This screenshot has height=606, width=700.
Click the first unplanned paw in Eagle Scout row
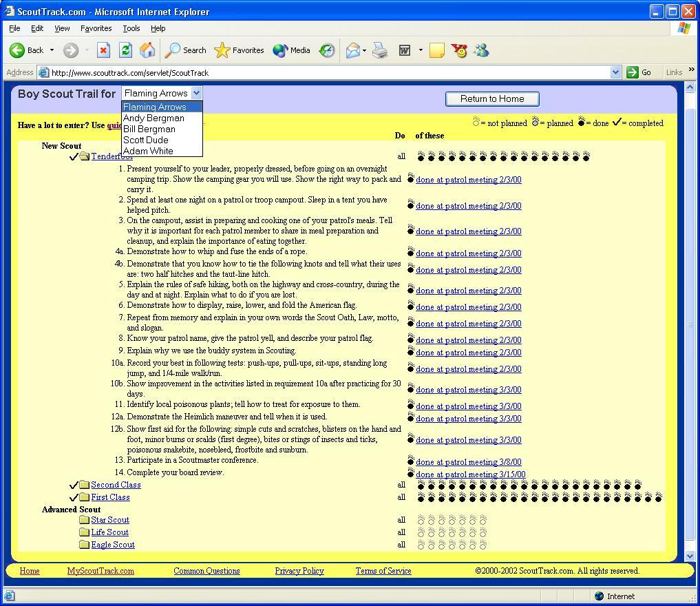421,545
